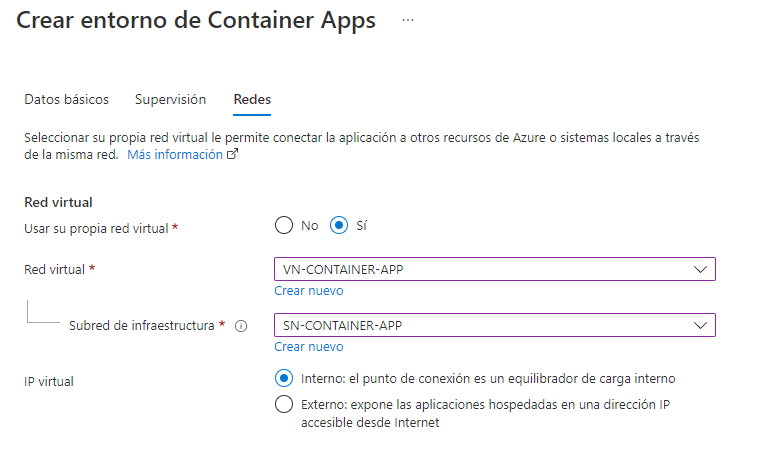Choose the Externo IP virtual option
The image size is (759, 456).
click(x=284, y=404)
